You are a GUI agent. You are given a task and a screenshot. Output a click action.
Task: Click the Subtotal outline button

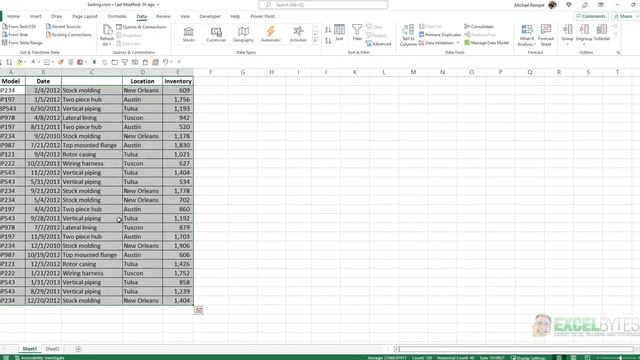click(602, 33)
